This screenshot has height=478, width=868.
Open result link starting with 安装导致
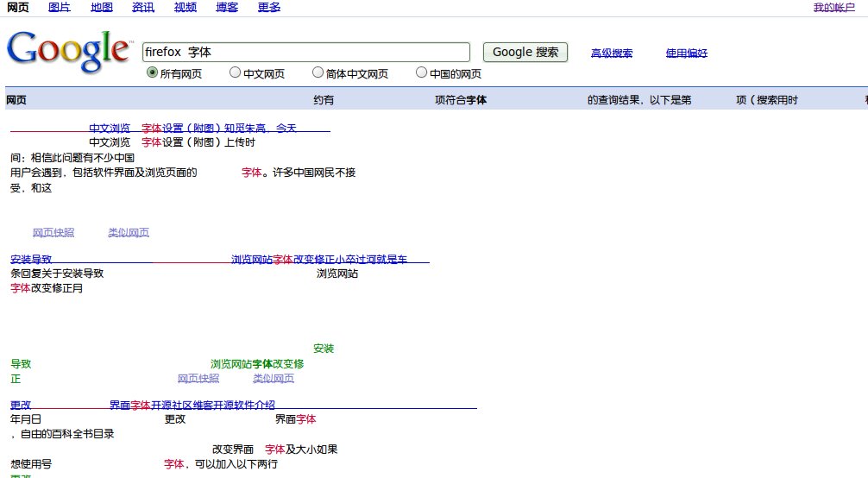31,259
